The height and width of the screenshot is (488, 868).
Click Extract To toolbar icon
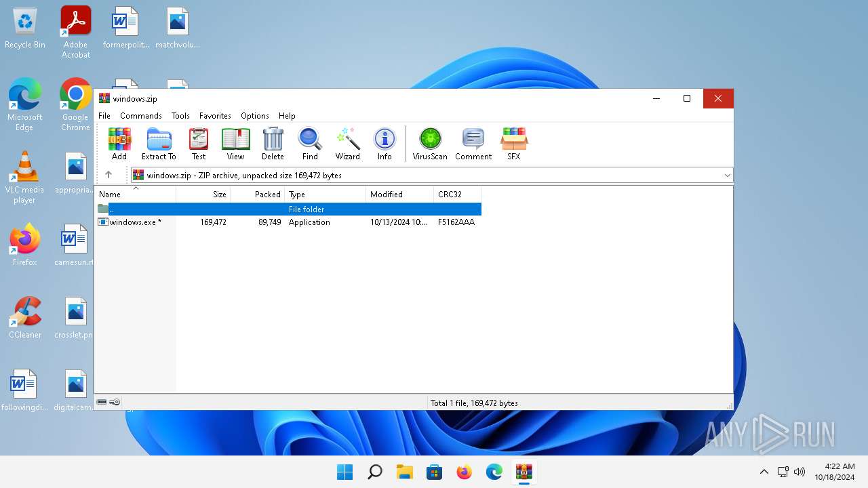coord(159,144)
